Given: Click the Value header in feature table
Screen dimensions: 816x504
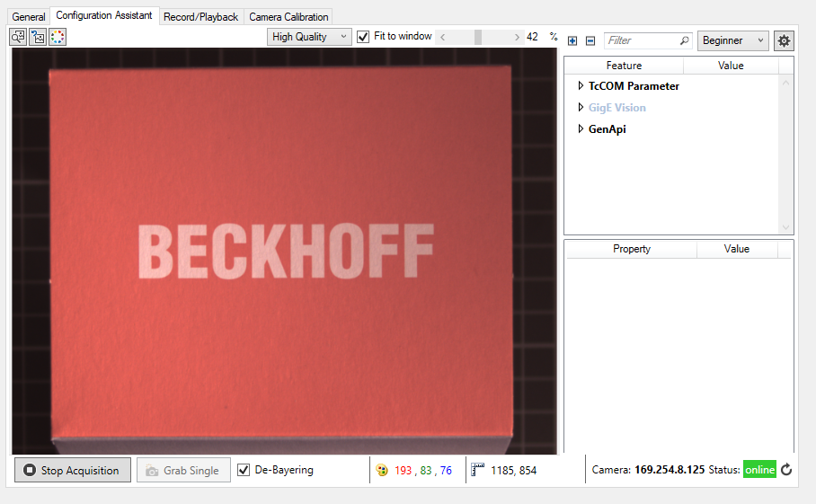Looking at the screenshot, I should tap(730, 66).
